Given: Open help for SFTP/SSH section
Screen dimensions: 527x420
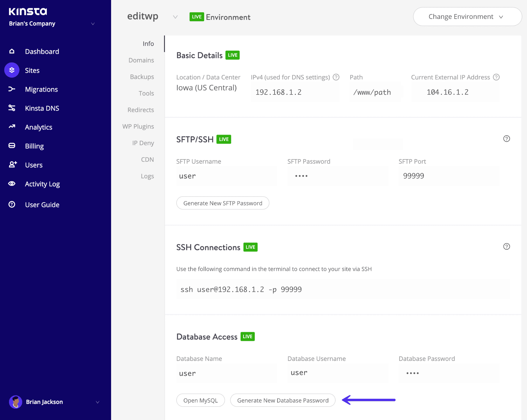Looking at the screenshot, I should [506, 139].
